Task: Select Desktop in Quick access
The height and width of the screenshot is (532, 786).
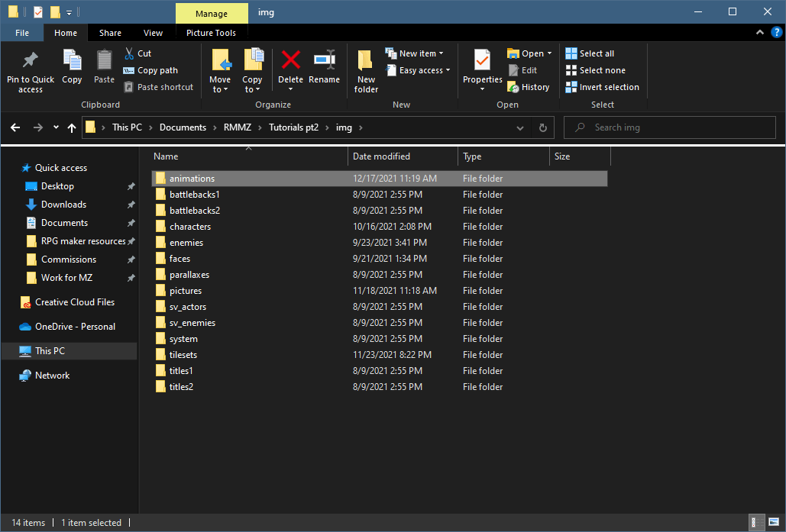Action: (57, 185)
